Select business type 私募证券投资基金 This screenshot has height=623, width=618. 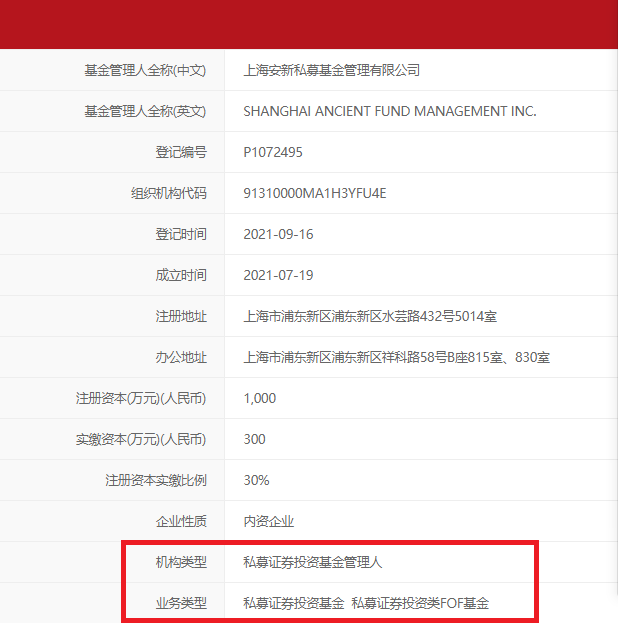click(294, 603)
